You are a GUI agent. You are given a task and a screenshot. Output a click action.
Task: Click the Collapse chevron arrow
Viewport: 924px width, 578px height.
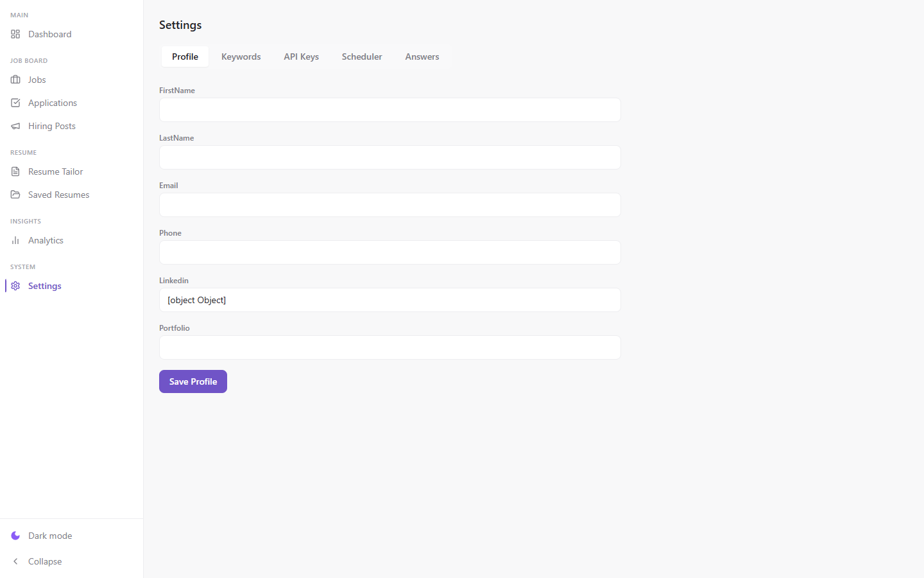[15, 561]
